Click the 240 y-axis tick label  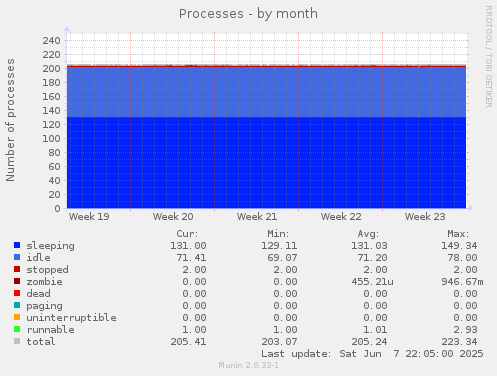click(x=51, y=41)
